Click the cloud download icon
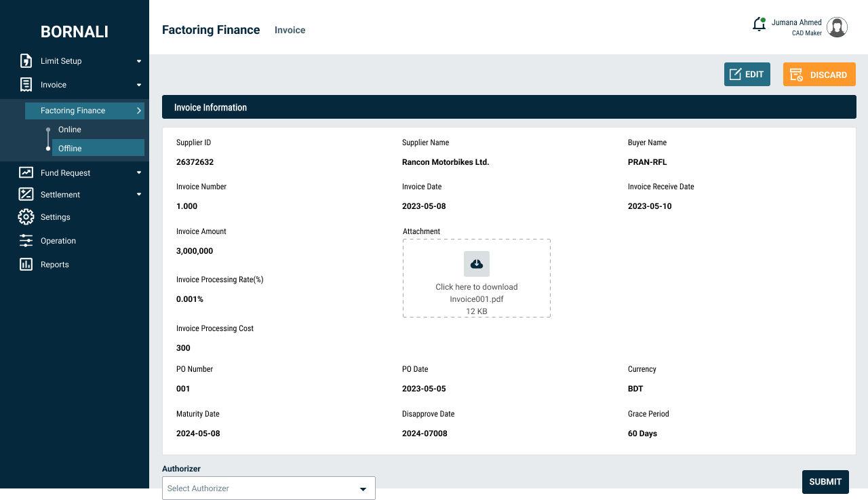 tap(477, 264)
